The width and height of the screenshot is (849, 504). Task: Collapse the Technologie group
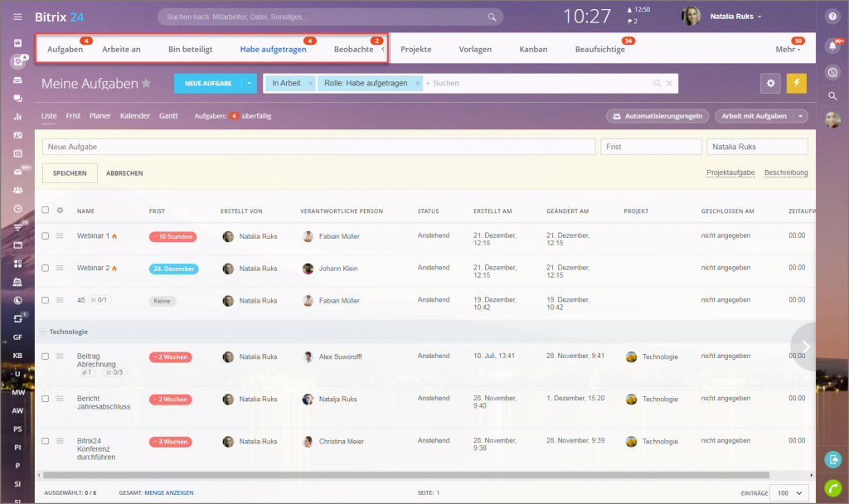click(x=43, y=332)
